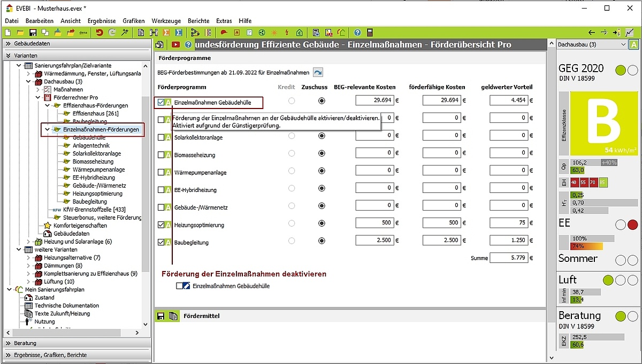This screenshot has width=642, height=364.
Task: Click the green circular ventilation icon
Action: click(x=262, y=33)
